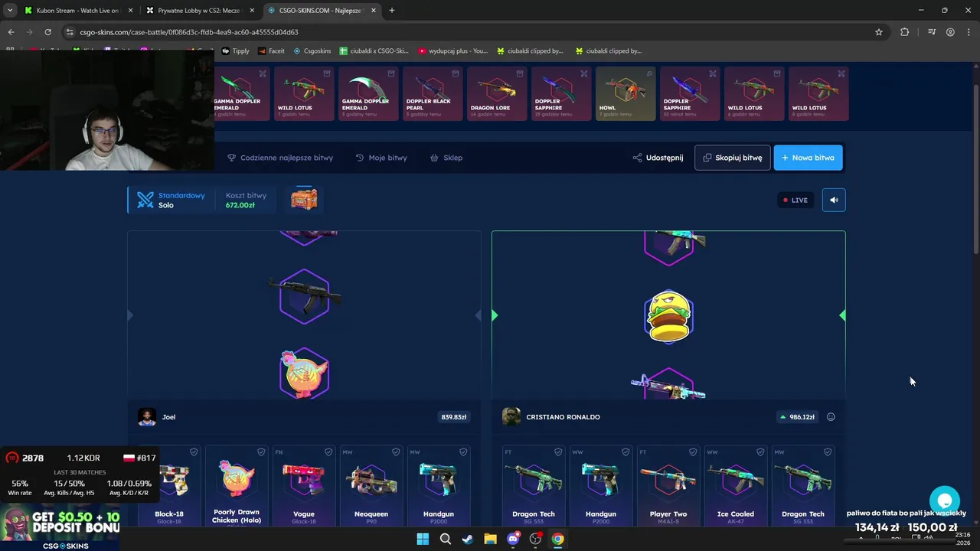Close the Kubon Stream browser tab
This screenshot has width=980, height=551.
[130, 11]
